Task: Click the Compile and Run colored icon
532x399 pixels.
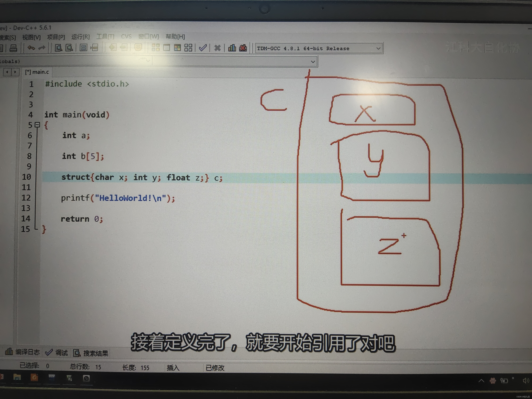Action: pyautogui.click(x=178, y=48)
